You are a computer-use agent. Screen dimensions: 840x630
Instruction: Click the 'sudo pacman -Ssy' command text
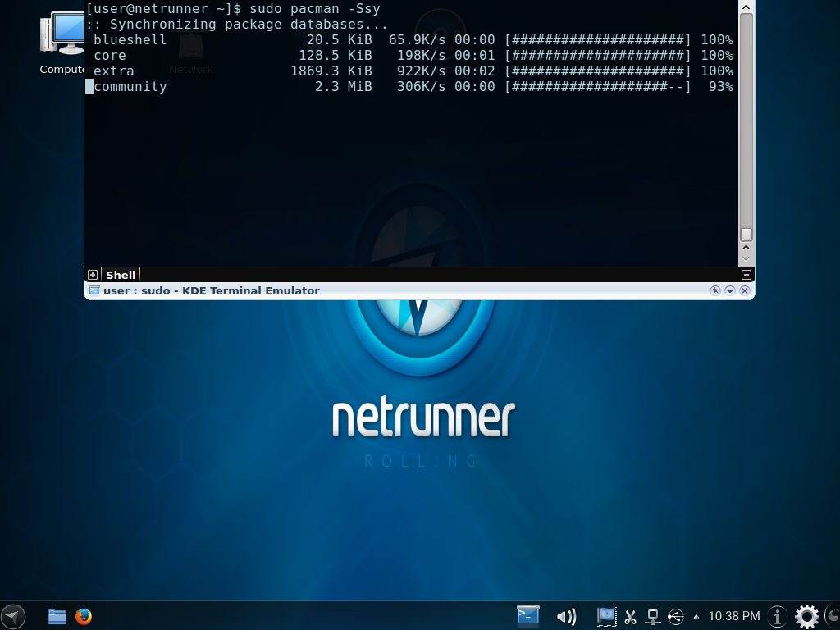click(315, 8)
